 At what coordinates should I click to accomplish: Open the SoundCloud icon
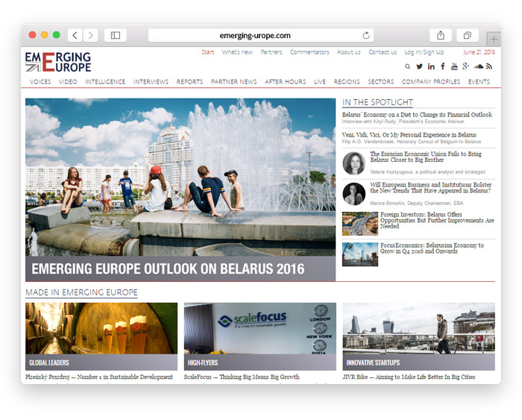coord(479,66)
